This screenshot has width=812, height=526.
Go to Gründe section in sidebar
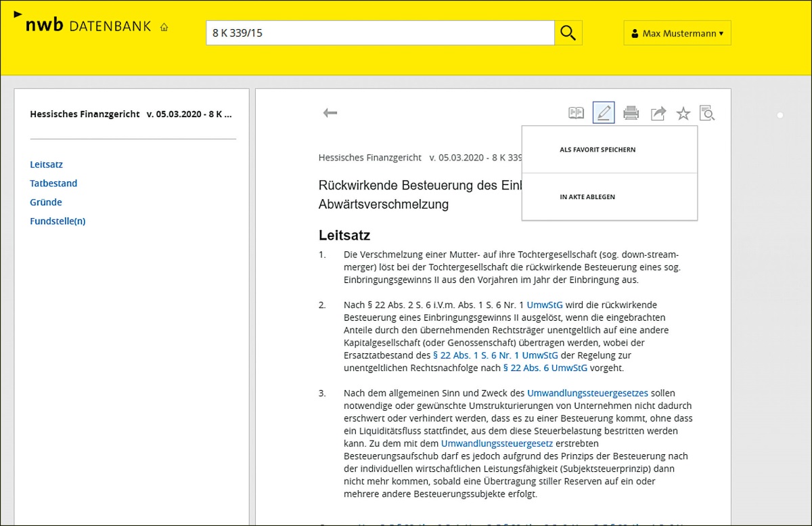click(46, 202)
